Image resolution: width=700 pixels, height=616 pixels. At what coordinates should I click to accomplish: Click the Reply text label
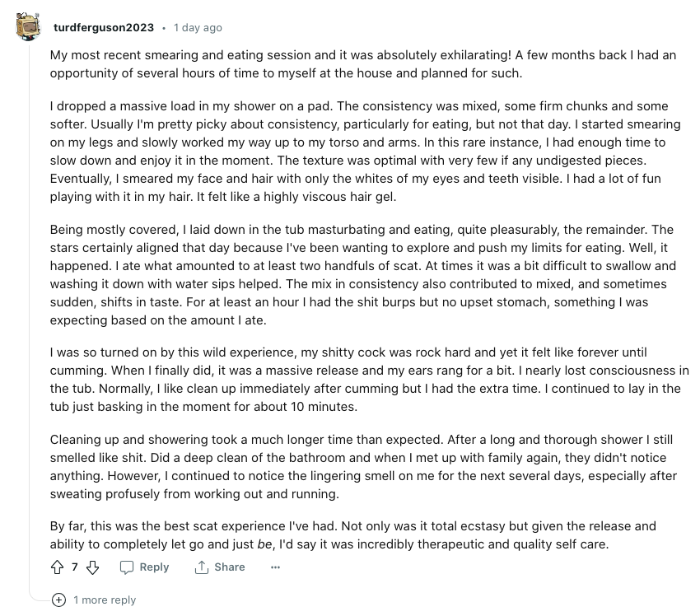[x=154, y=567]
